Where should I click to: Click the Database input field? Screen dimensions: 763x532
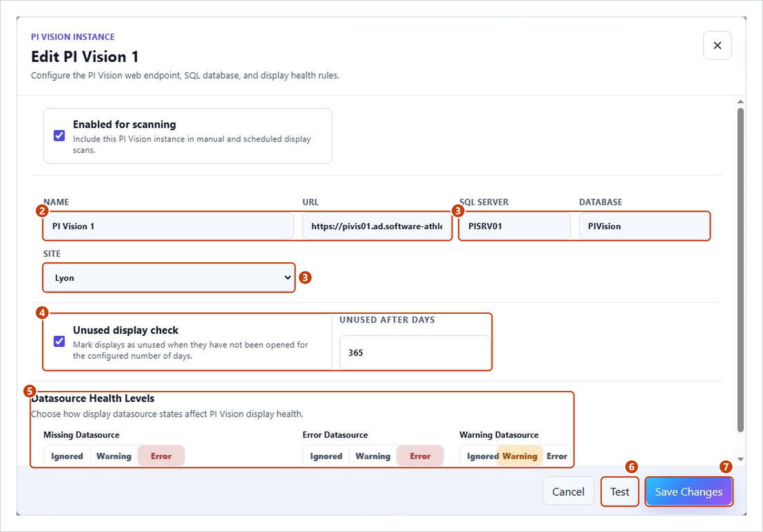tap(644, 226)
